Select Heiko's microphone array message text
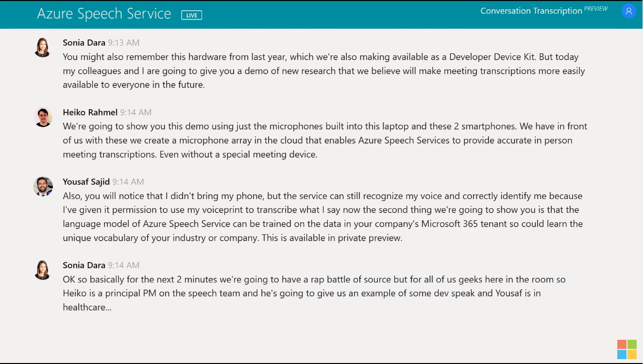643x364 pixels. click(x=324, y=140)
